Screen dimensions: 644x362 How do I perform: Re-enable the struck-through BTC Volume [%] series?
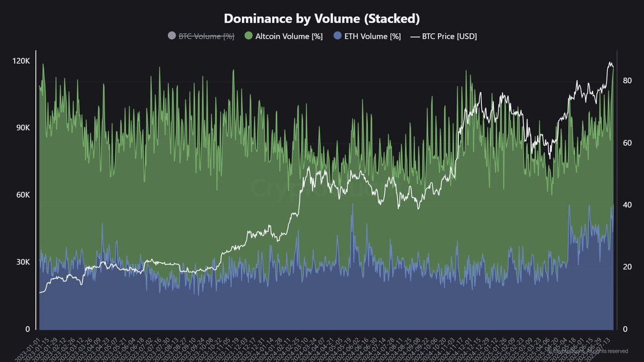(206, 36)
